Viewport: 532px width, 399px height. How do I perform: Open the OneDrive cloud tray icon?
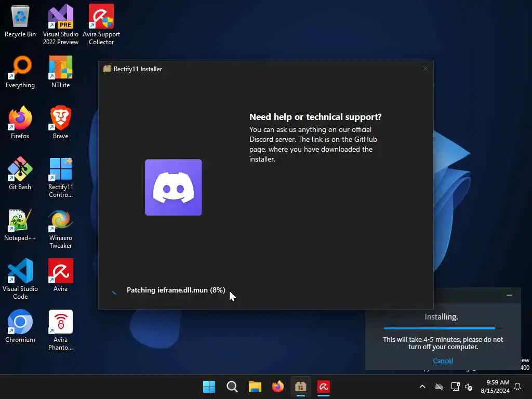[x=439, y=387]
